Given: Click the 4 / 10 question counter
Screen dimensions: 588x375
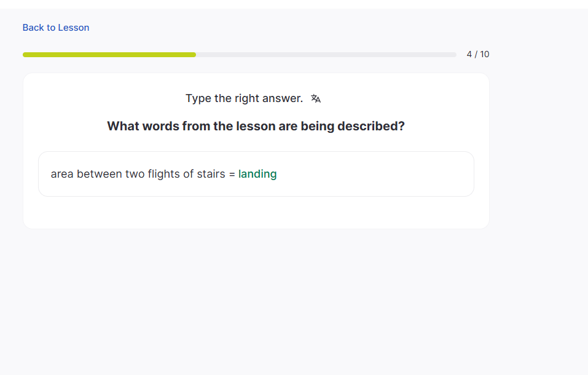Looking at the screenshot, I should pos(477,54).
